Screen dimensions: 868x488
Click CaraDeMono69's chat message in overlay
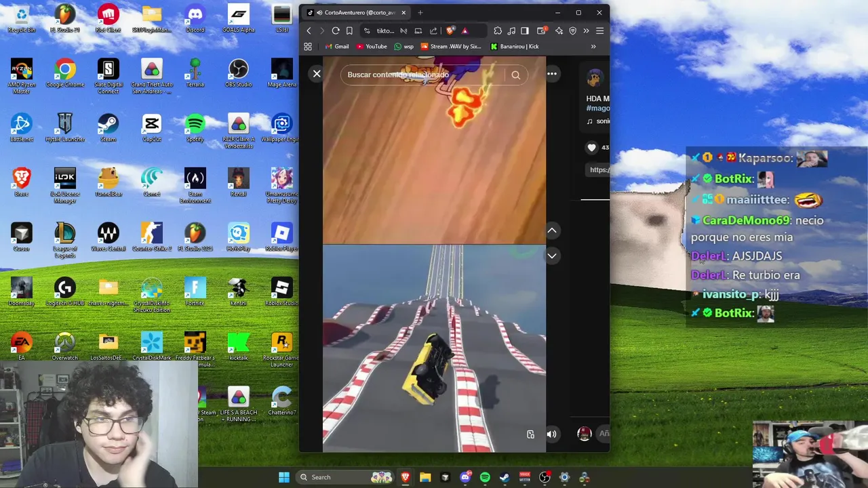[x=757, y=228]
